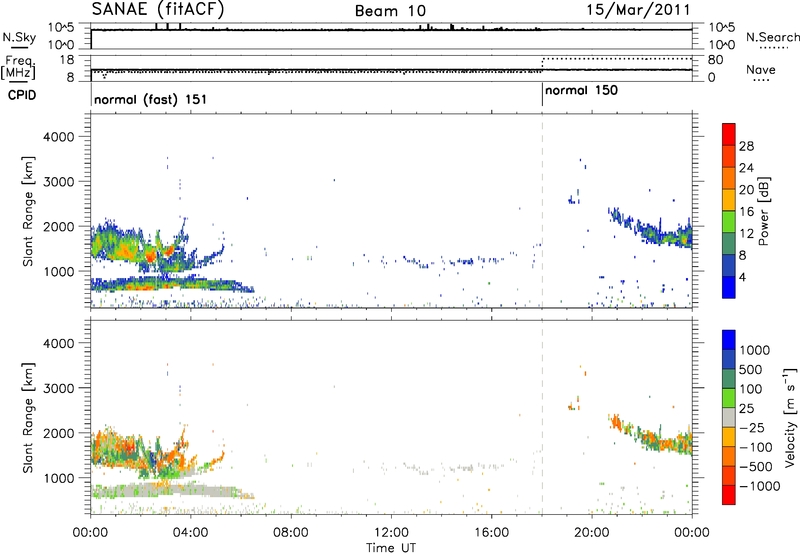
Task: Click the 'normal 150' CPID text
Action: 581,90
